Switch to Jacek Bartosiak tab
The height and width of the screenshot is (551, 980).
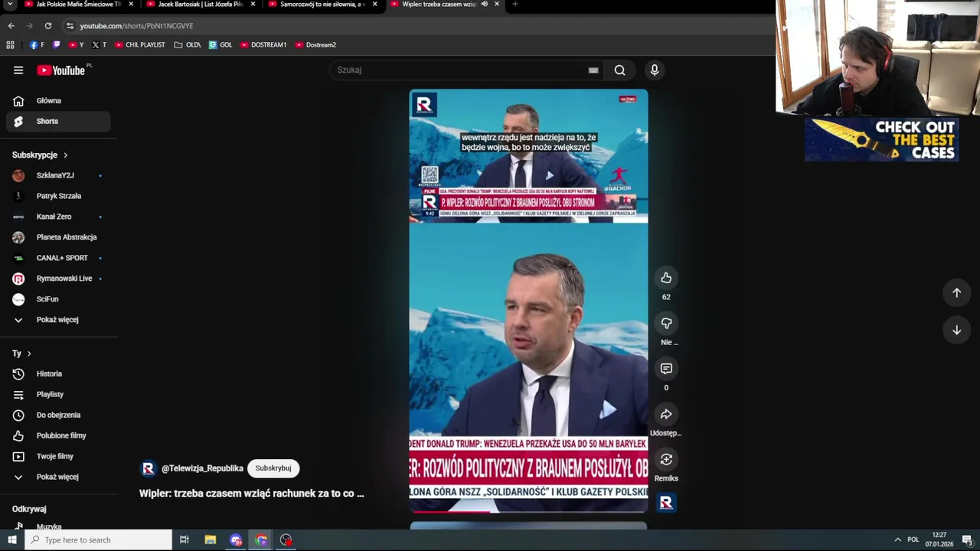pyautogui.click(x=199, y=4)
